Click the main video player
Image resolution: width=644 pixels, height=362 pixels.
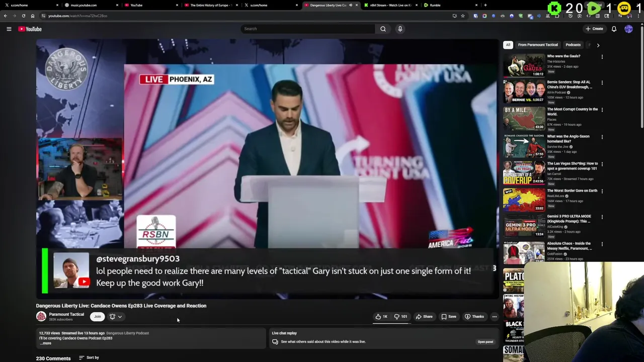pos(267,168)
